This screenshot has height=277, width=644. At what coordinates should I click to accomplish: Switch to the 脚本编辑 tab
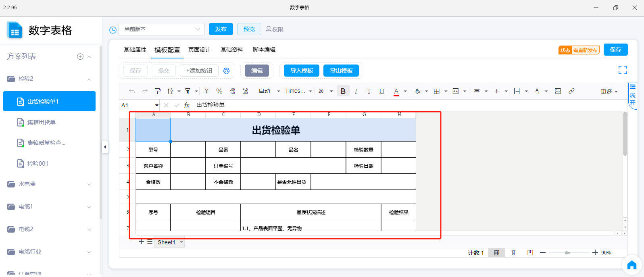click(x=264, y=50)
